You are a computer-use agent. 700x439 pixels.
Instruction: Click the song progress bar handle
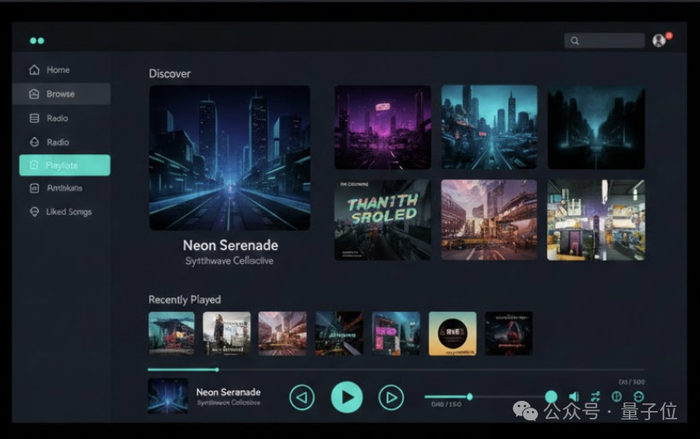217,370
